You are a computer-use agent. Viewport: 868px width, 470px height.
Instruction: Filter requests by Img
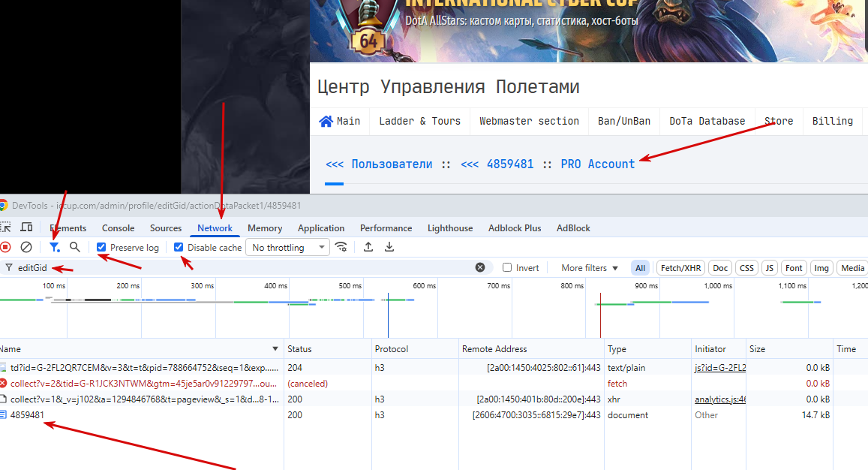pyautogui.click(x=821, y=268)
